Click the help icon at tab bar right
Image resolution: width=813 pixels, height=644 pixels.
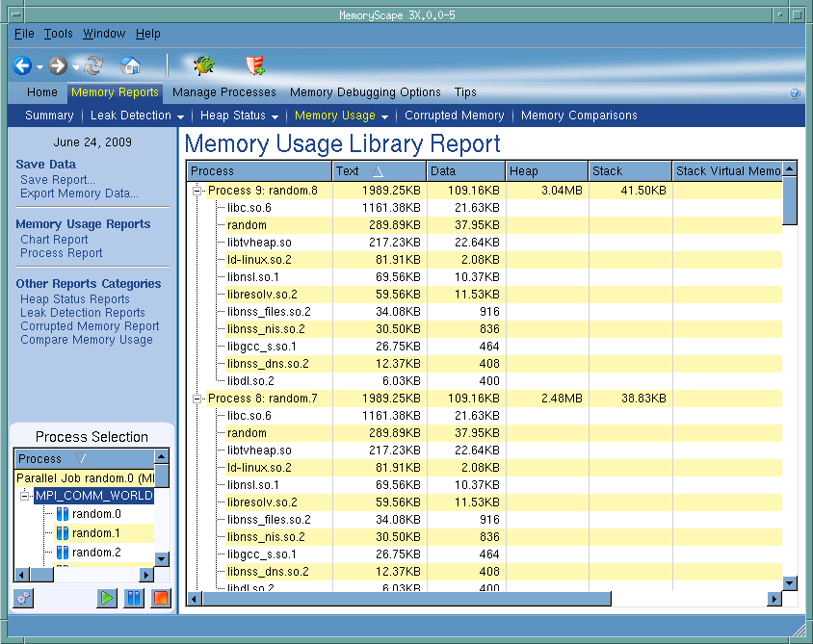(795, 93)
